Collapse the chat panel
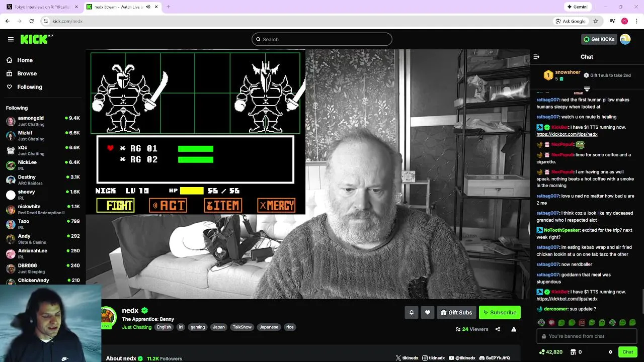The image size is (644, 362). pos(536,57)
